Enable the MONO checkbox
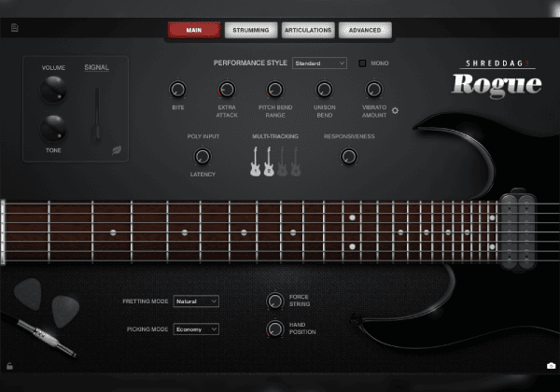The height and width of the screenshot is (392, 560). point(362,63)
